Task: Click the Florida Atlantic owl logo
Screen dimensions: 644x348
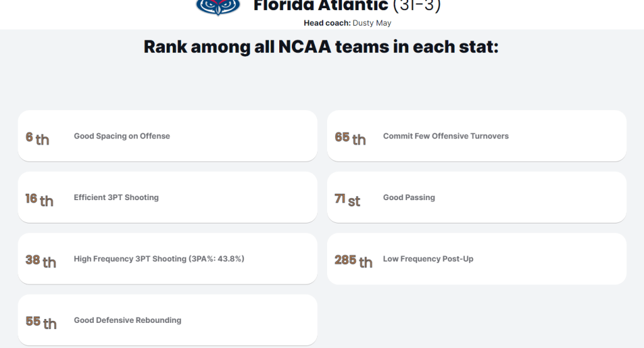Action: coord(218,7)
